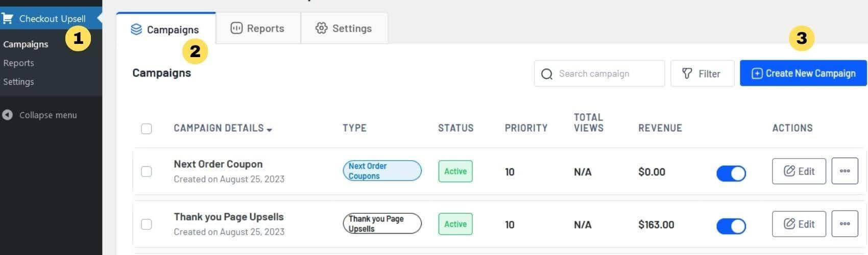Open the Filter options
This screenshot has width=868, height=255.
[702, 73]
